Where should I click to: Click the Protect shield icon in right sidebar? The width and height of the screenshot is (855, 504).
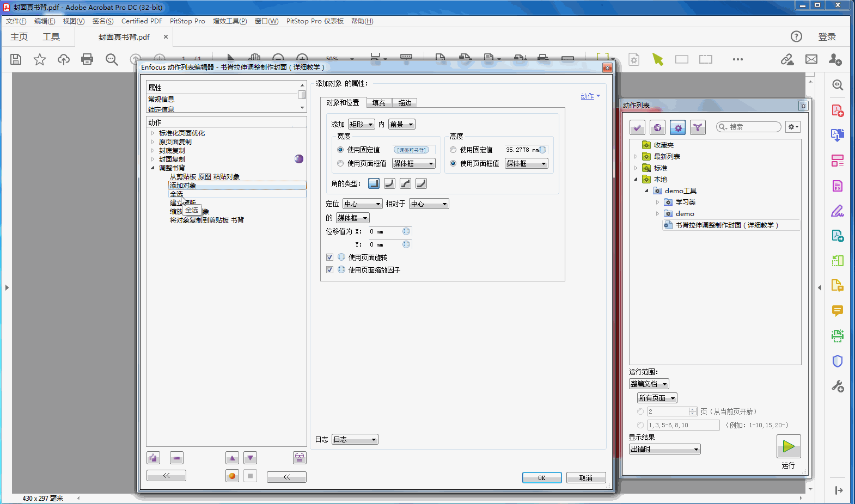pos(838,361)
